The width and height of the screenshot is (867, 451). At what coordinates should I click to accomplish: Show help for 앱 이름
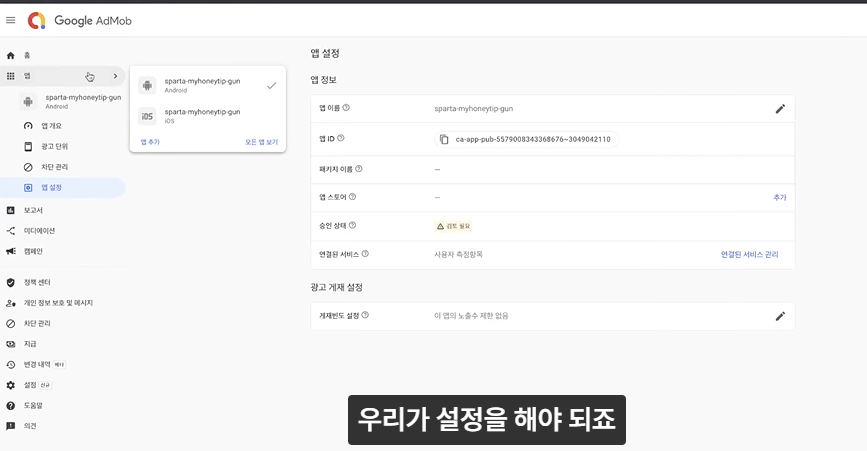[346, 108]
